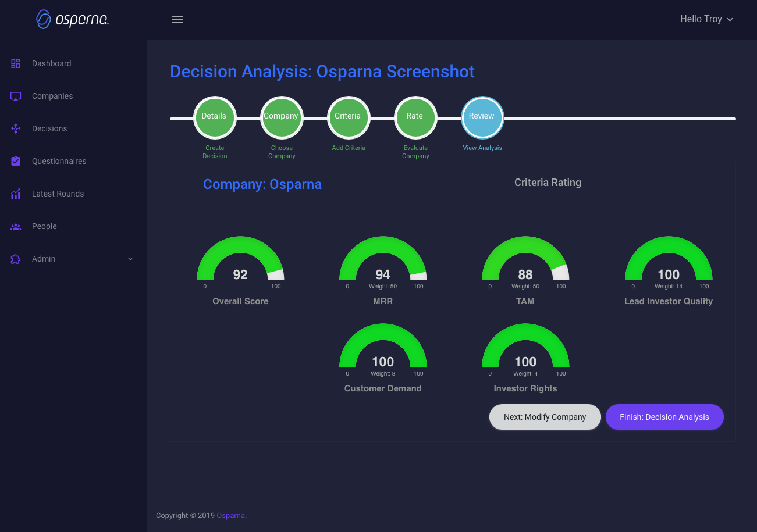Select the Company step circle
Viewport: 757px width, 532px height.
pos(281,117)
